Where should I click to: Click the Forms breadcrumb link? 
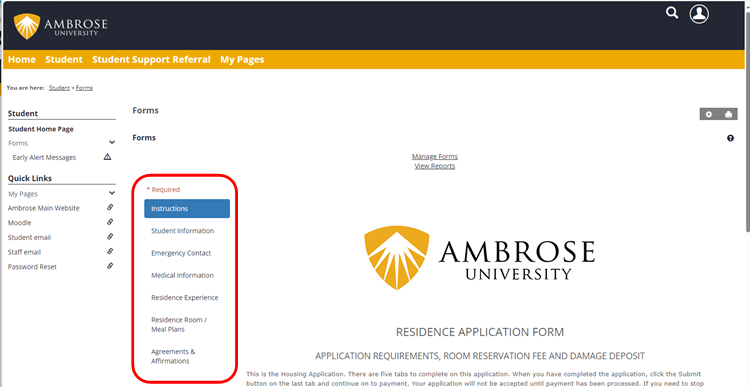tap(84, 88)
